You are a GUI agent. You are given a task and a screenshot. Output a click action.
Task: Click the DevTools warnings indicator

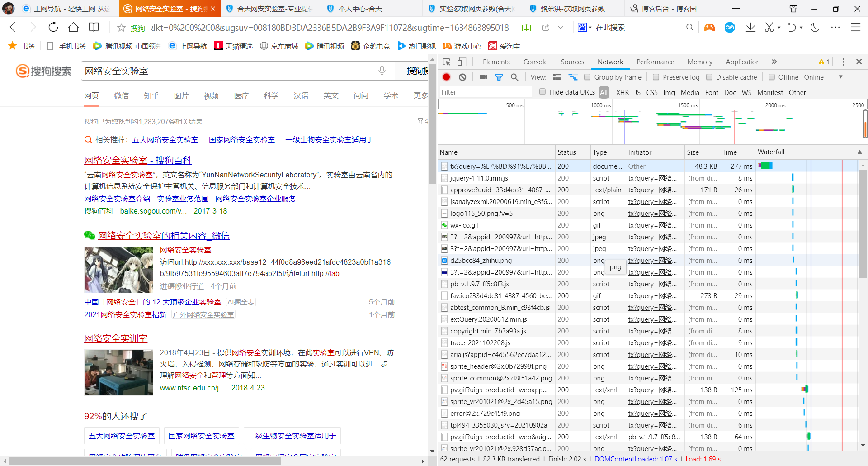[824, 62]
